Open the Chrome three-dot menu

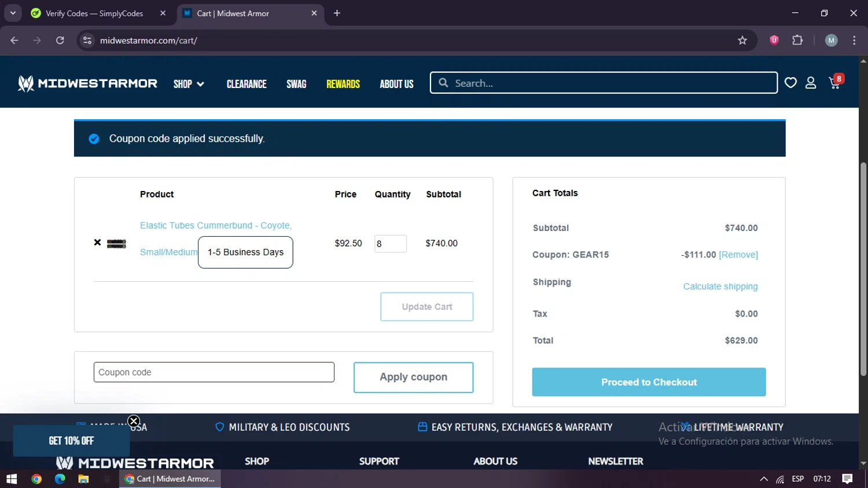tap(854, 41)
